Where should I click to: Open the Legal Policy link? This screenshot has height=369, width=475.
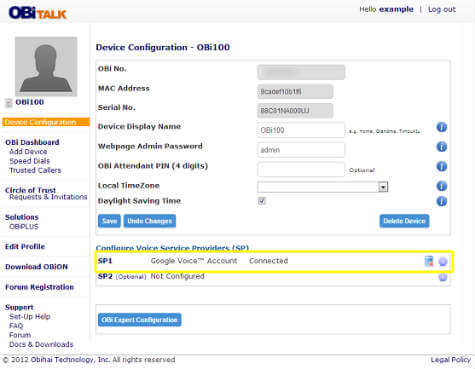pyautogui.click(x=450, y=360)
